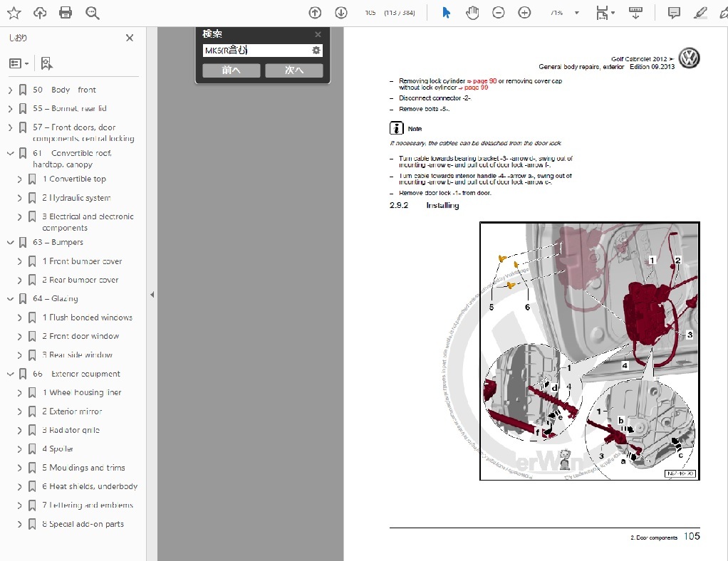Viewport: 728px width, 561px height.
Task: Click the 次へ next result button
Action: (x=294, y=70)
